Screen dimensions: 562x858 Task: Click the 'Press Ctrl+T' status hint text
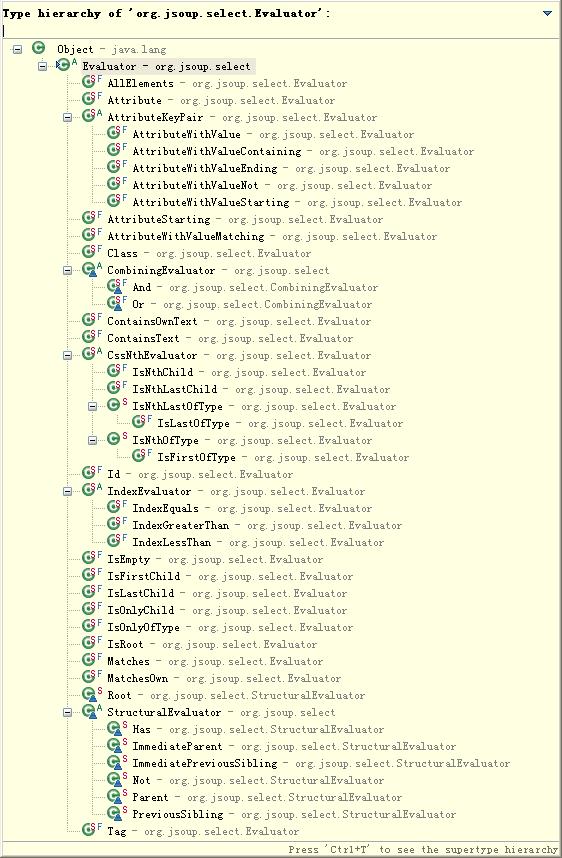point(424,849)
